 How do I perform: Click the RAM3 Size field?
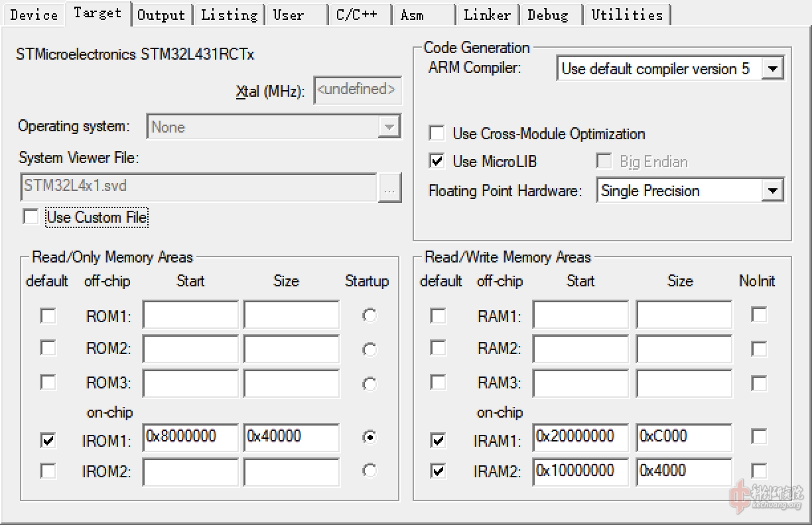point(684,383)
